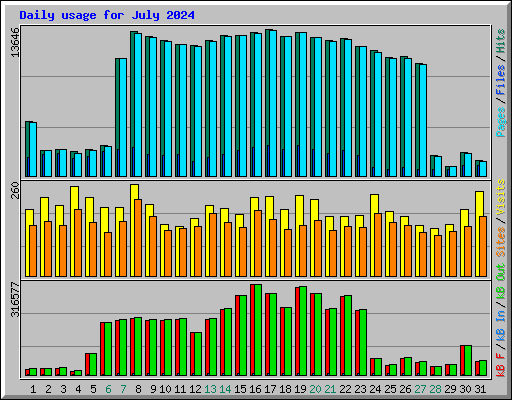Click day label 19 on the x-axis

click(x=300, y=389)
